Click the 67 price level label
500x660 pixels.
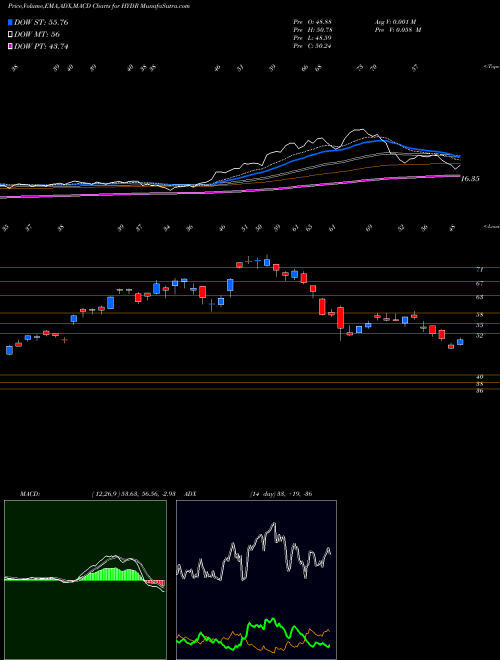tap(479, 284)
